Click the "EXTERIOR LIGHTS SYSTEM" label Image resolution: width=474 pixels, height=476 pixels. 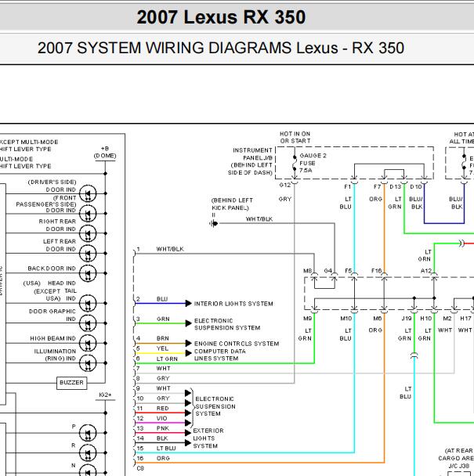pos(208,438)
